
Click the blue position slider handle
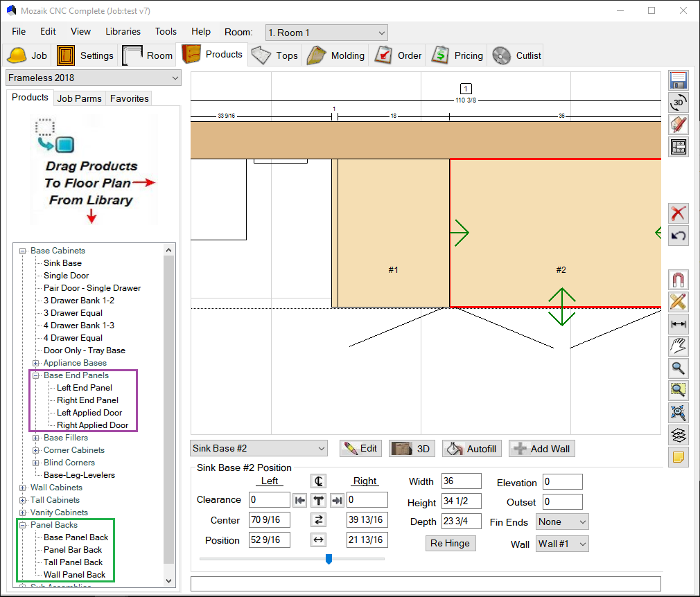tap(329, 558)
